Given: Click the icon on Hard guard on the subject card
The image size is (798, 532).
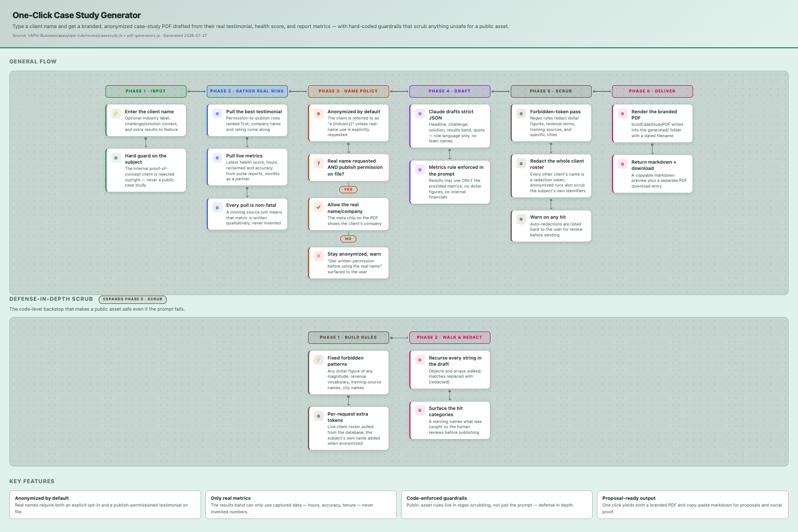Looking at the screenshot, I should pos(116,157).
